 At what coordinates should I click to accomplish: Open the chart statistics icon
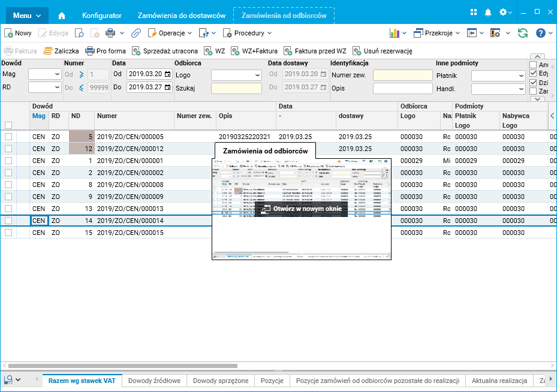pos(395,33)
